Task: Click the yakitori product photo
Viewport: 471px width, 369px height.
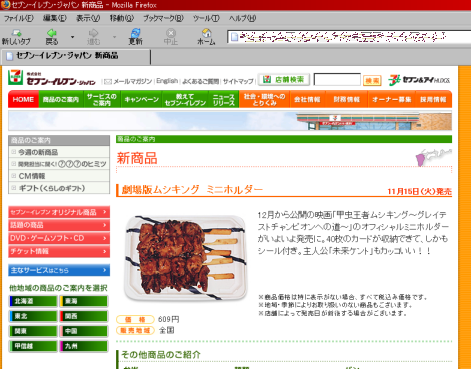Action: click(x=186, y=258)
